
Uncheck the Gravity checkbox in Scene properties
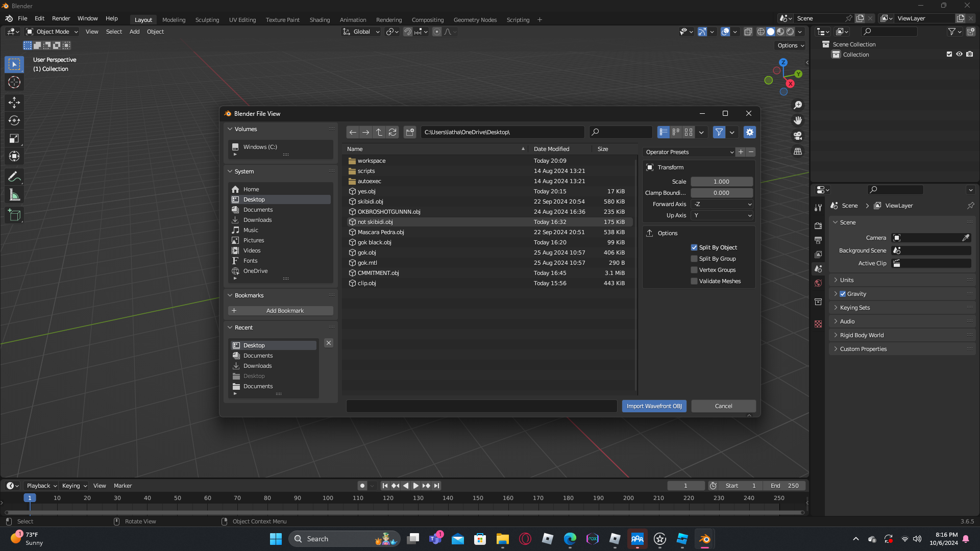[x=843, y=294]
